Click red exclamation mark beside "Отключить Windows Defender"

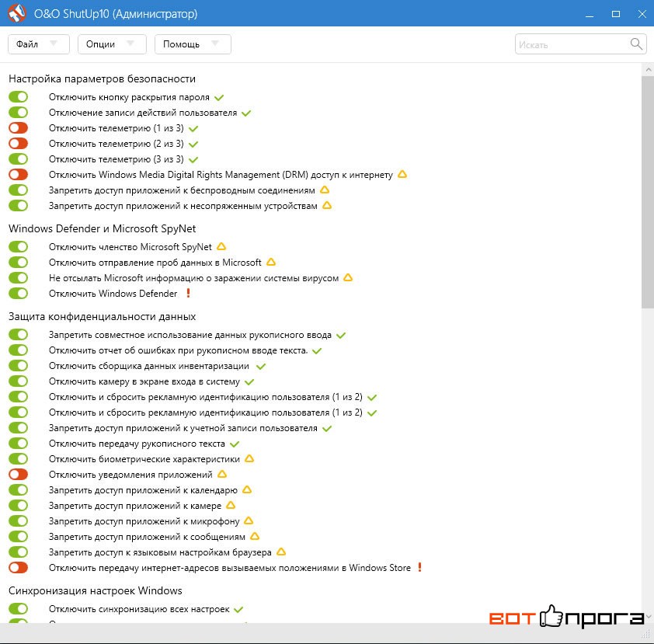188,293
